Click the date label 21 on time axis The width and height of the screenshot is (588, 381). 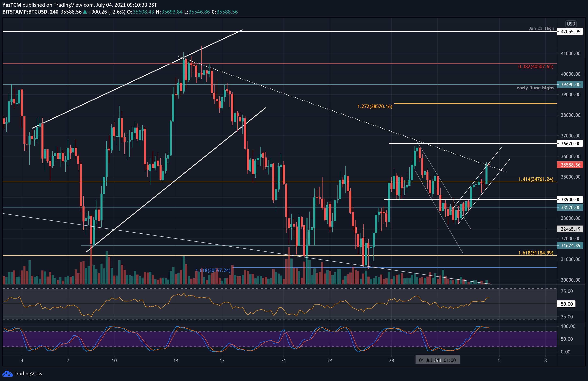tap(283, 361)
